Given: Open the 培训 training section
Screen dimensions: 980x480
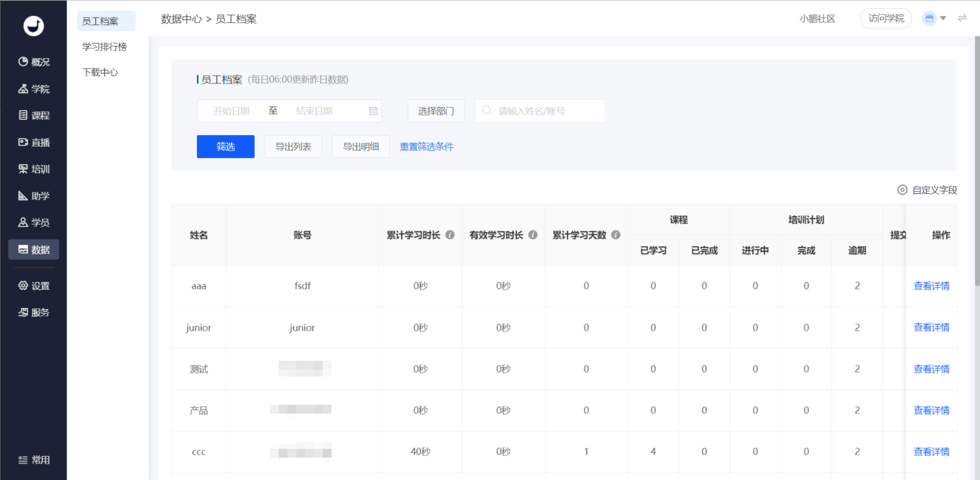Looking at the screenshot, I should [x=34, y=169].
